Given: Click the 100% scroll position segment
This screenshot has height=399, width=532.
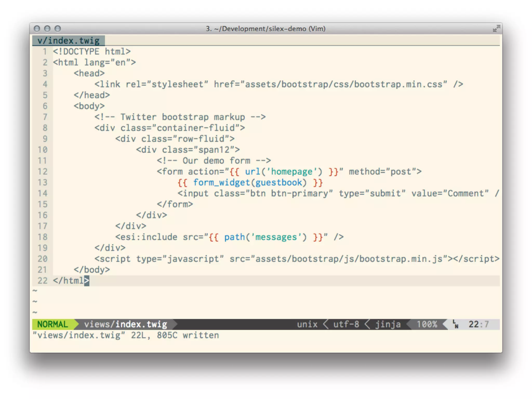Looking at the screenshot, I should [427, 324].
